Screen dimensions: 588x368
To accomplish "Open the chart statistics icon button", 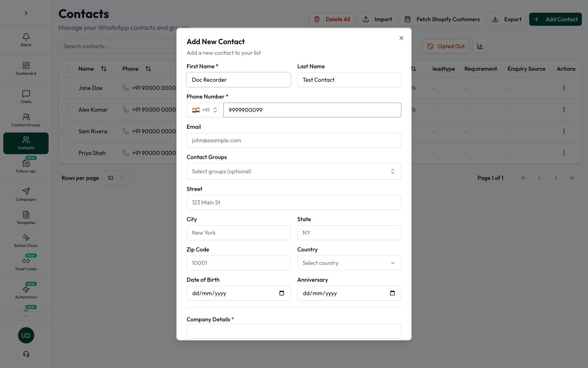I will [x=480, y=46].
